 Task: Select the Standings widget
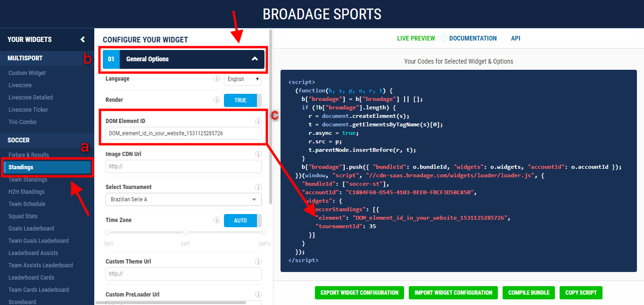47,167
